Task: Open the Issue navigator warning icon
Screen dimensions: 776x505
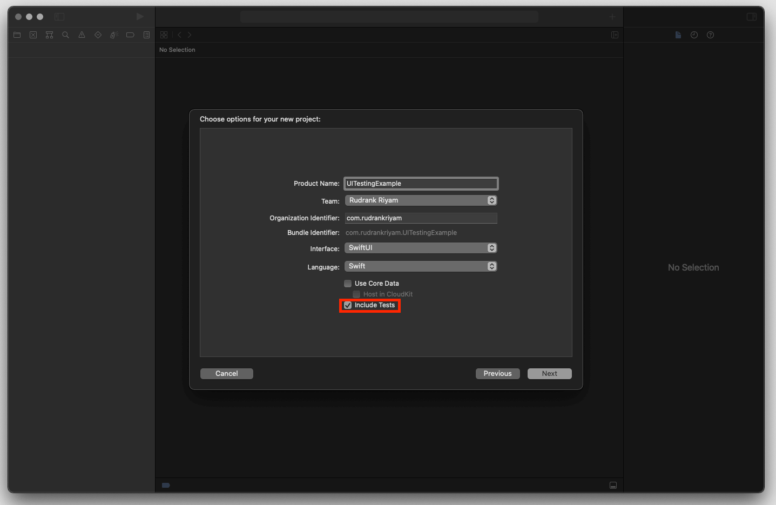Action: click(81, 34)
